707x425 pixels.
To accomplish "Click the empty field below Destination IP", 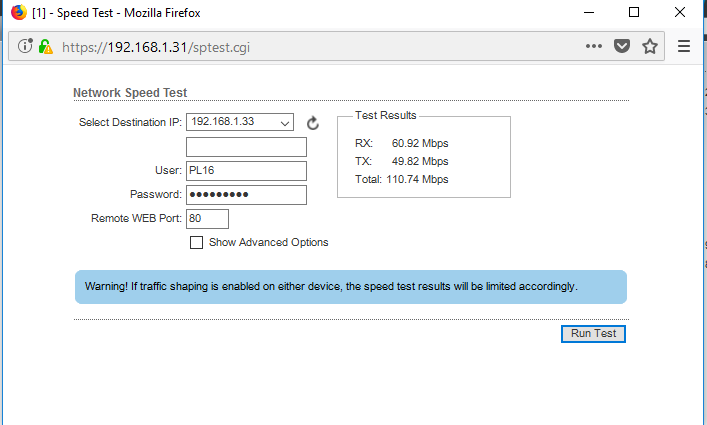I will (x=246, y=147).
